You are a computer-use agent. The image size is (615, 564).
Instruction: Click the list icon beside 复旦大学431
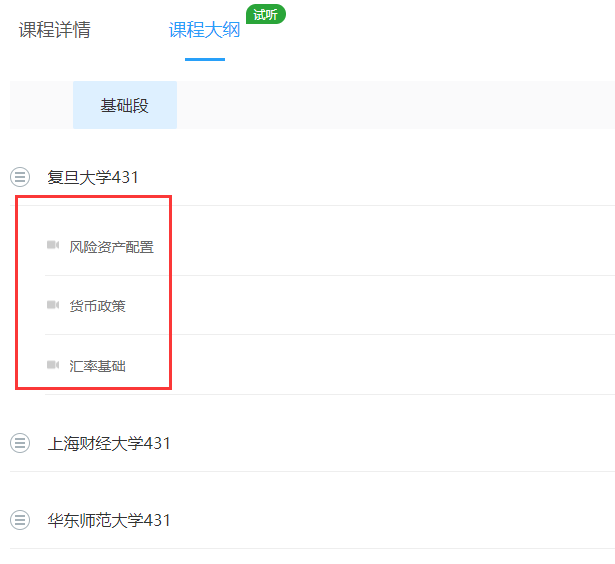[x=20, y=177]
